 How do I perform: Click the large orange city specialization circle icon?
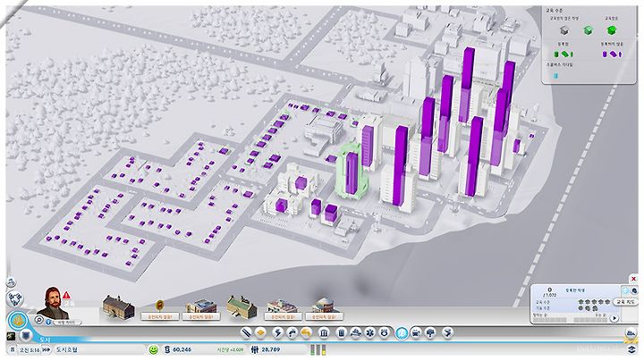click(x=18, y=321)
